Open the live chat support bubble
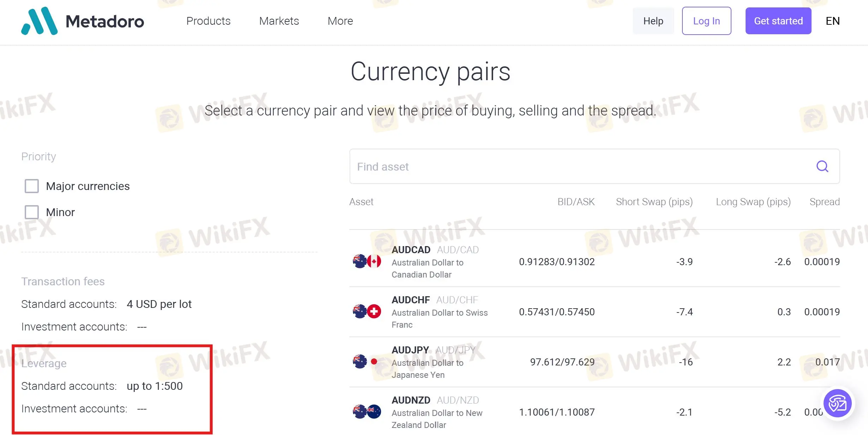Screen dimensions: 868x435 [x=837, y=403]
